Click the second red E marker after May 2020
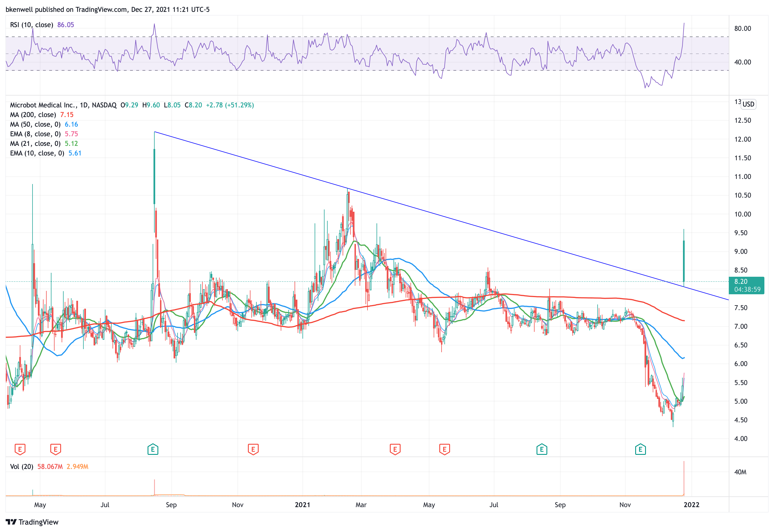The width and height of the screenshot is (774, 532). pyautogui.click(x=55, y=449)
